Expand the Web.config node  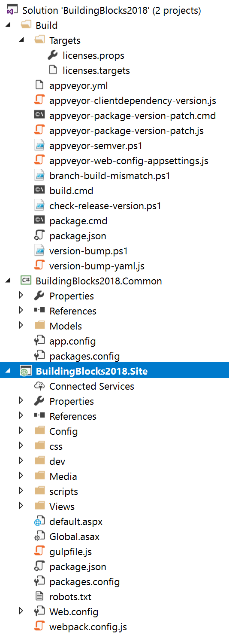coord(21,611)
